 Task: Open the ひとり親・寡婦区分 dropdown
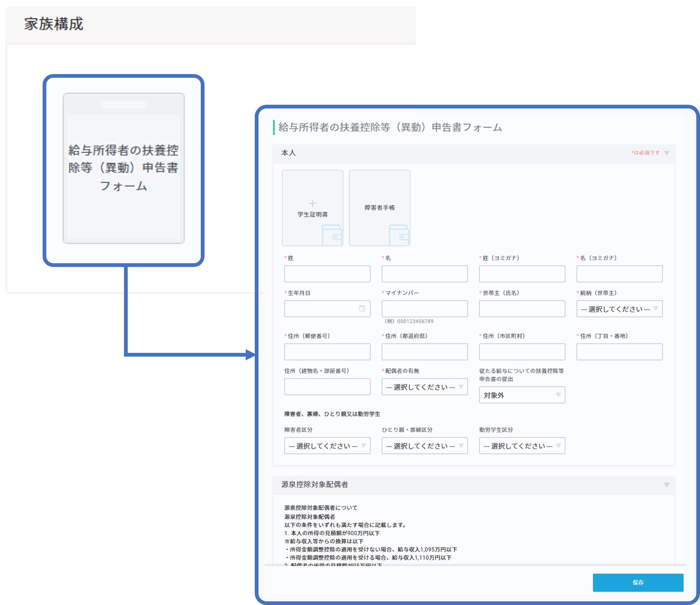coord(425,445)
